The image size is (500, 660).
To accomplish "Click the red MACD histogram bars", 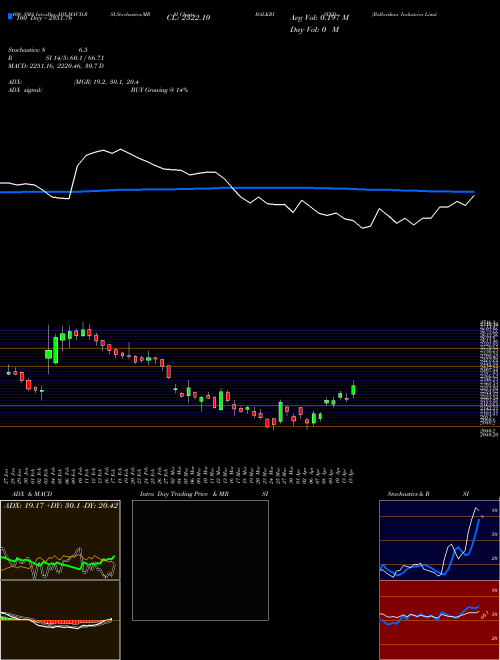I will (x=67, y=622).
